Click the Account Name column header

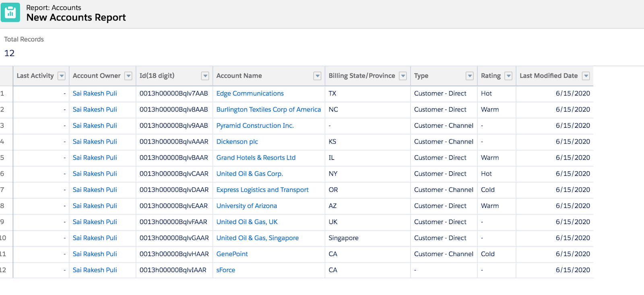239,76
